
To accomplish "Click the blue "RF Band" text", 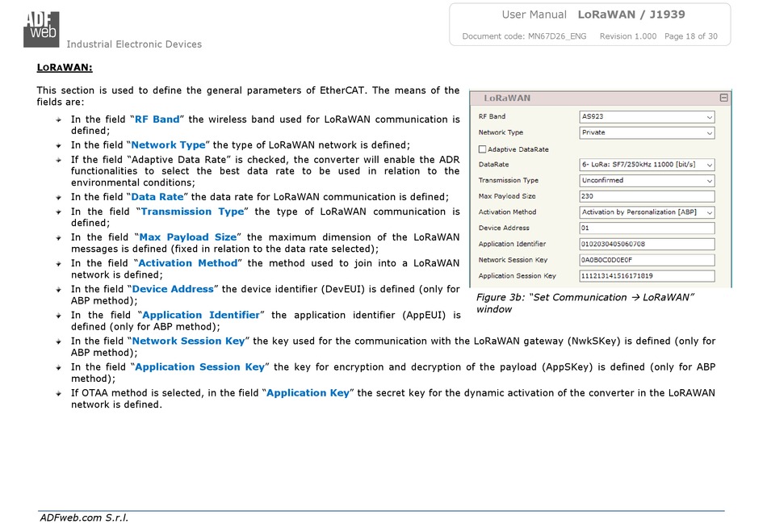I will [x=157, y=119].
